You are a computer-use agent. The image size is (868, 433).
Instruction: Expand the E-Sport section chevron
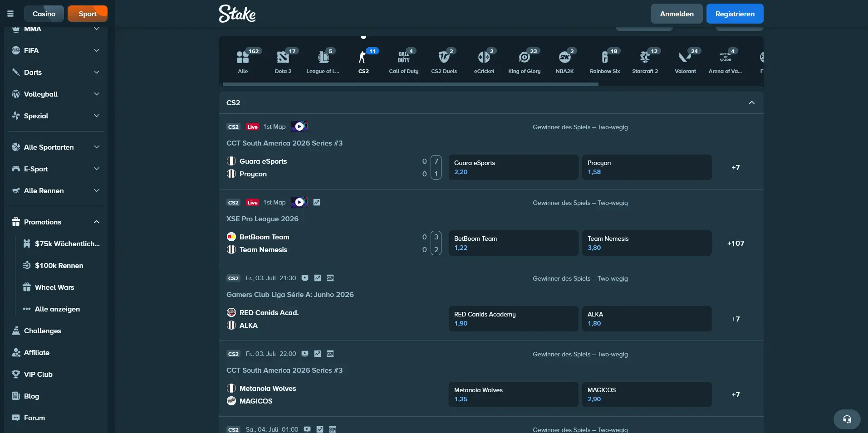(x=97, y=169)
